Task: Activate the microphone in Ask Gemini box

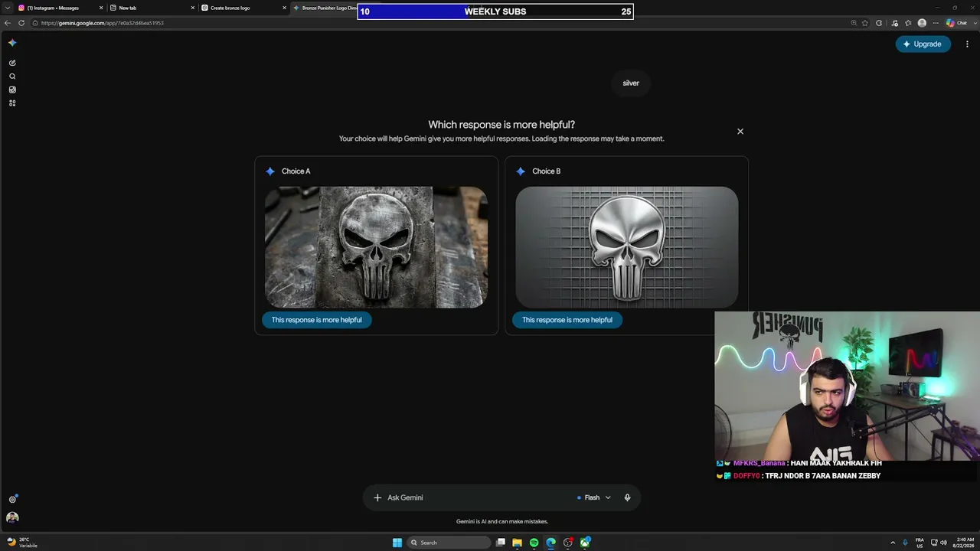Action: pos(627,497)
